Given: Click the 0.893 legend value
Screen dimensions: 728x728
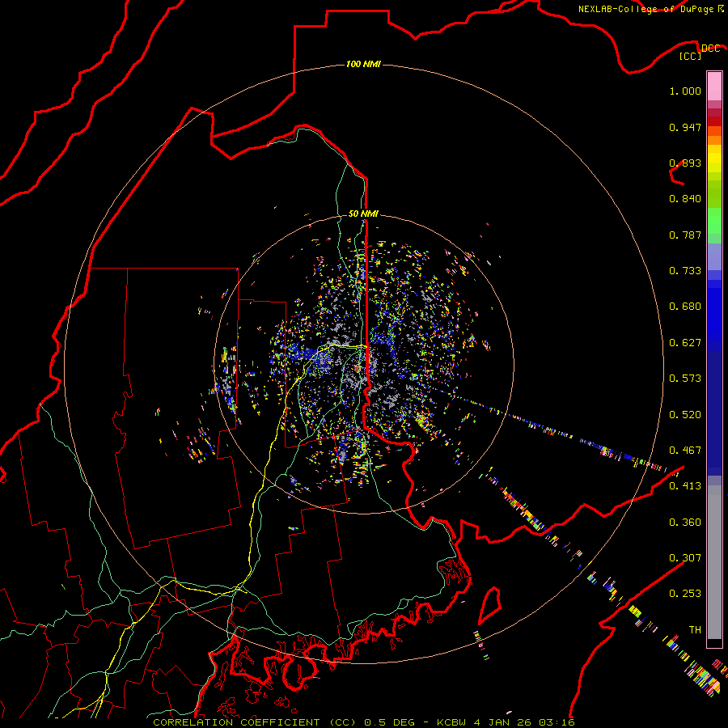Looking at the screenshot, I should coord(685,163).
